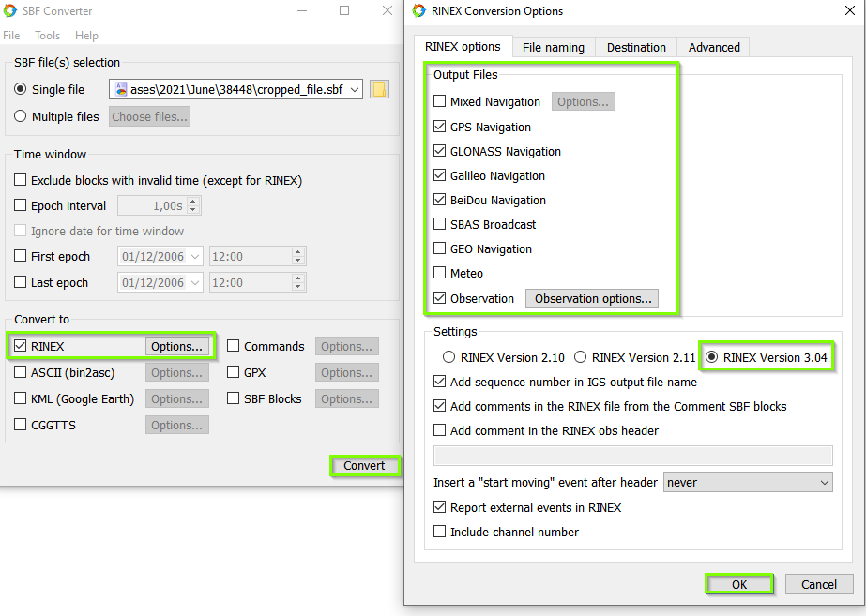Click the Epoch interval value field
Viewport: 866px width, 616px height.
click(153, 206)
